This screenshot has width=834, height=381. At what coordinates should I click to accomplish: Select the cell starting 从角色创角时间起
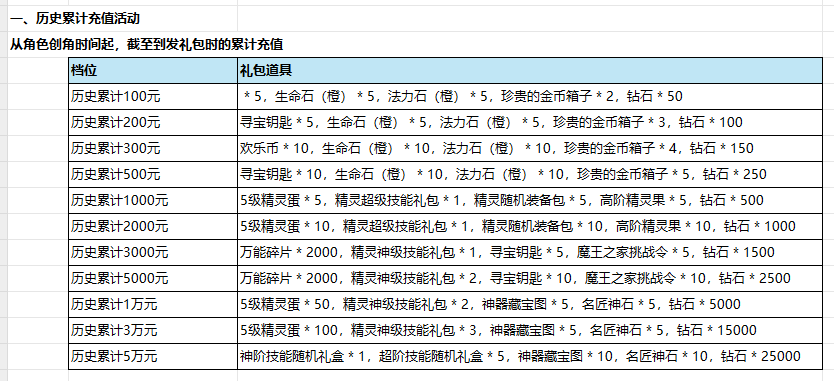click(147, 45)
